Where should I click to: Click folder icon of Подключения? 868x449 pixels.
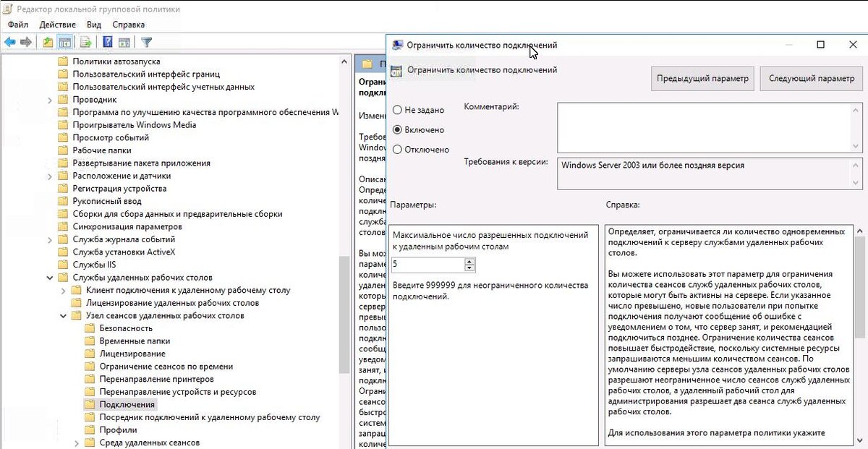pyautogui.click(x=90, y=404)
